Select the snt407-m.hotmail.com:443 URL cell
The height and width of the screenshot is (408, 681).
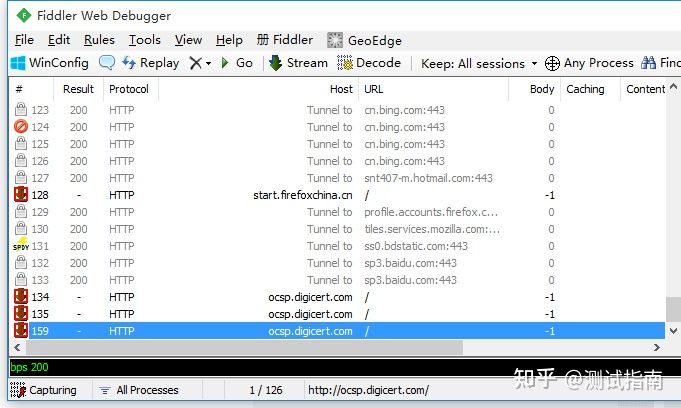pos(428,178)
